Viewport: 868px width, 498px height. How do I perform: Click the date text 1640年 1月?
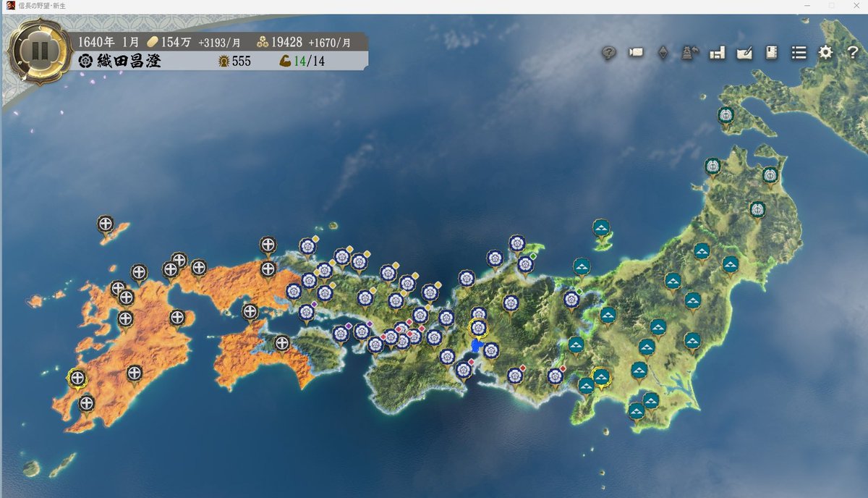point(109,42)
